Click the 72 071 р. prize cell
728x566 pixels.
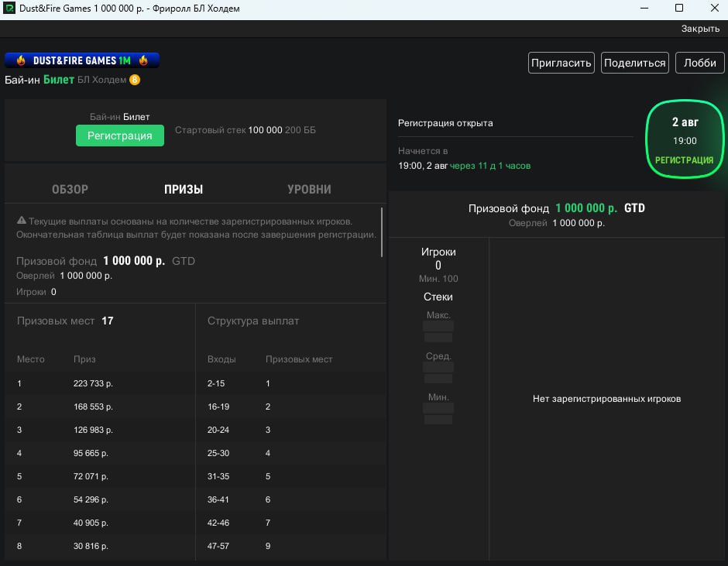tap(91, 476)
